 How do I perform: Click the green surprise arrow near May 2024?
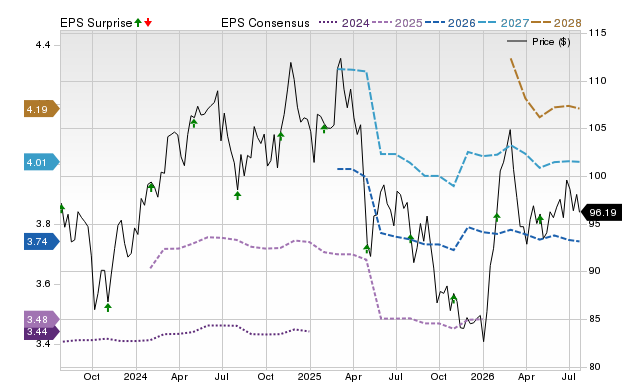click(194, 123)
